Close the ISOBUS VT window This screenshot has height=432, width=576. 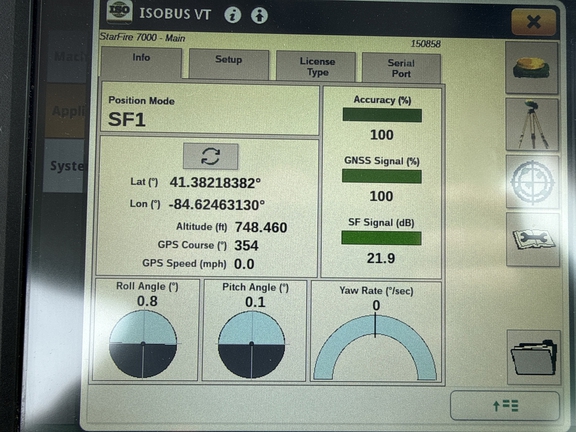point(533,22)
